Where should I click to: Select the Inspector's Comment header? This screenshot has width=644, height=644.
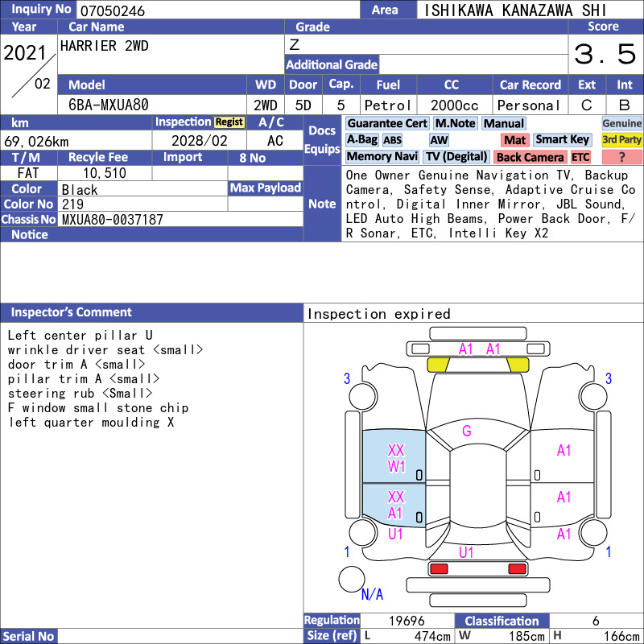pos(151,312)
